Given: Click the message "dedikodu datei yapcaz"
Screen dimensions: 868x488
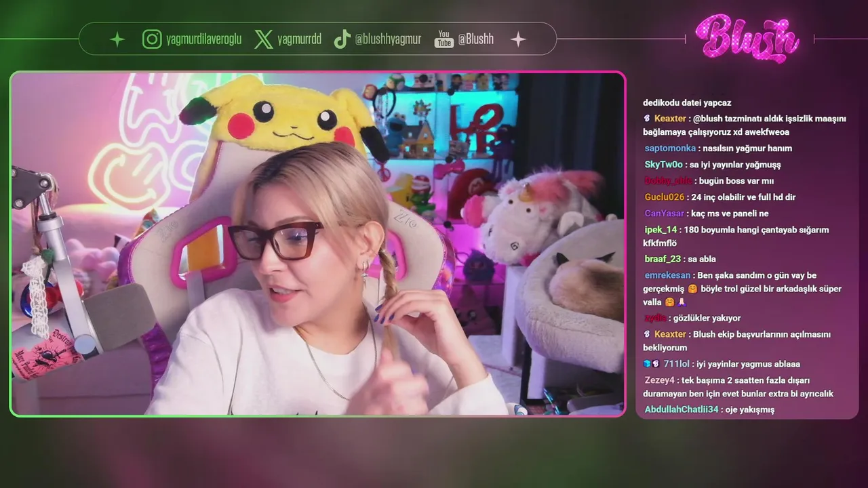Looking at the screenshot, I should click(x=687, y=103).
